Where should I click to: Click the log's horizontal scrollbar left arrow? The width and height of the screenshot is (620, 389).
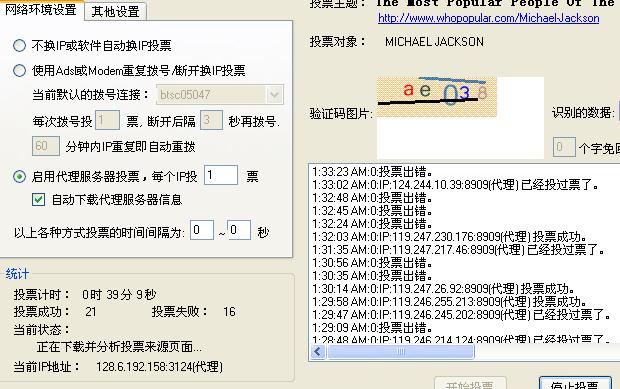tap(318, 352)
